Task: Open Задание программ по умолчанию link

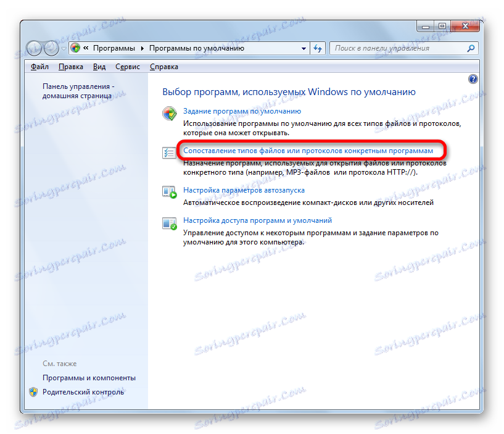Action: (242, 111)
